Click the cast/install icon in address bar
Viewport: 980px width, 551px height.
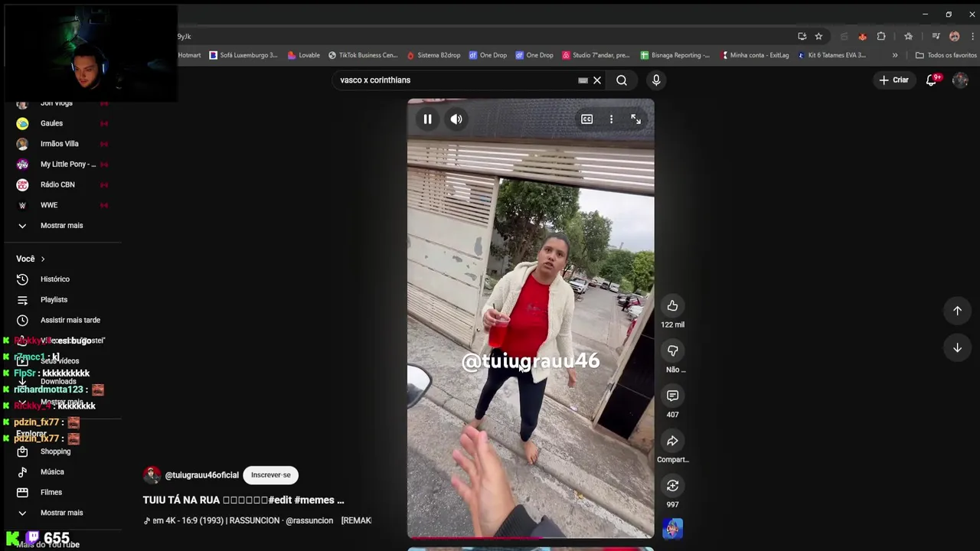click(802, 36)
